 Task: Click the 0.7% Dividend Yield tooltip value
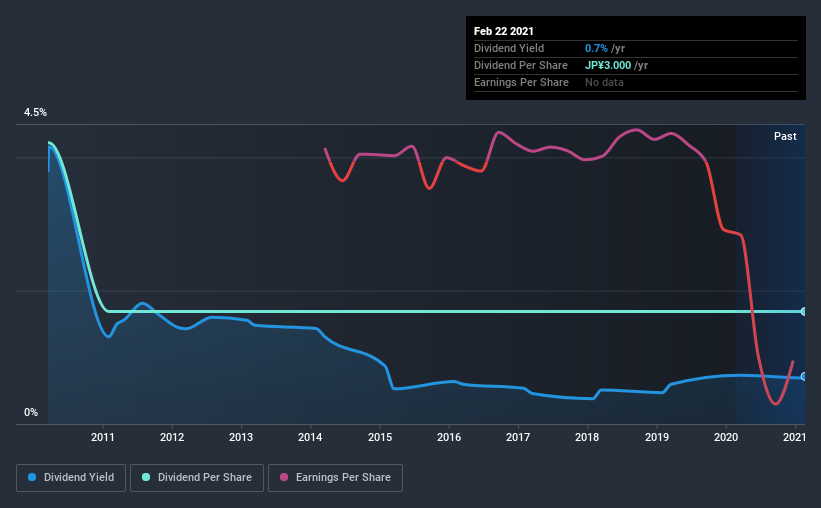point(595,48)
